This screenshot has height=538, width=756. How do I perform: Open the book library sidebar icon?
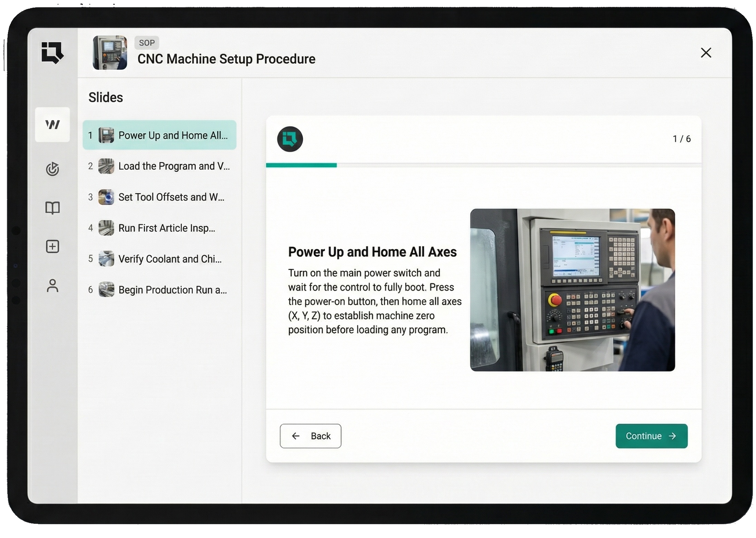[x=52, y=208]
